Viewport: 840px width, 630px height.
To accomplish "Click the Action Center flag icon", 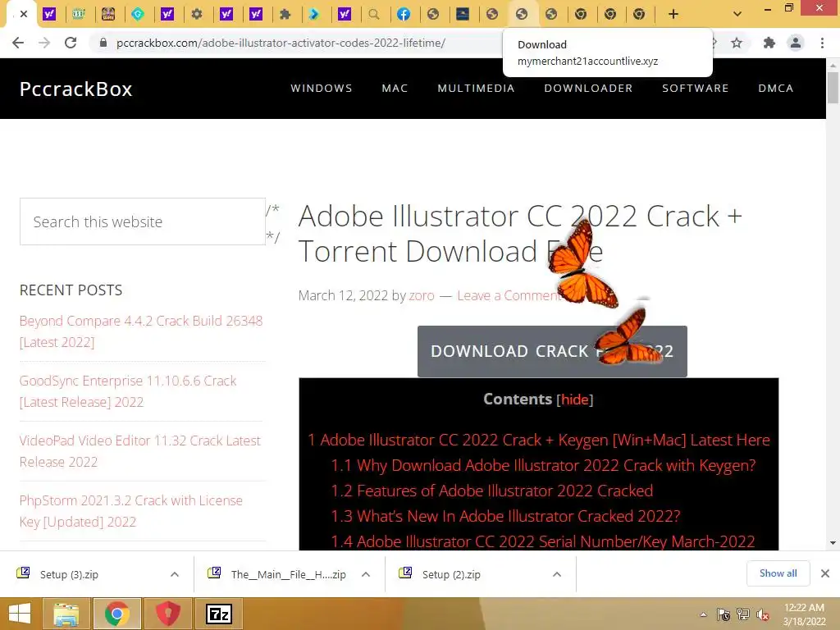I will pyautogui.click(x=724, y=614).
